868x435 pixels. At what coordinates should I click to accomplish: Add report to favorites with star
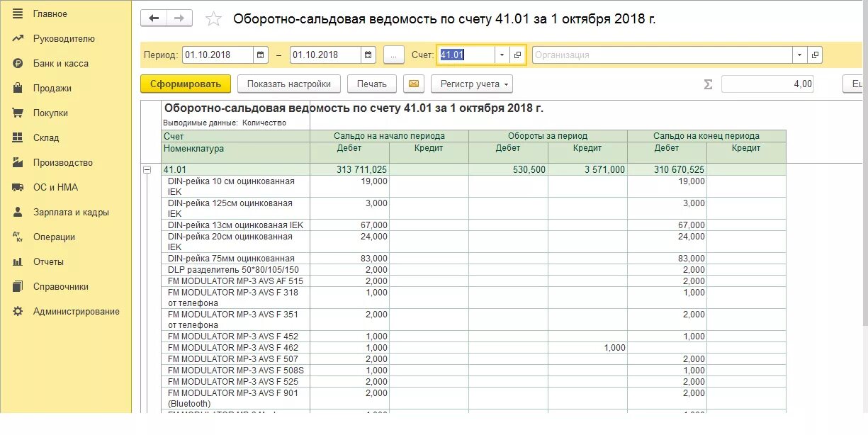pyautogui.click(x=213, y=19)
